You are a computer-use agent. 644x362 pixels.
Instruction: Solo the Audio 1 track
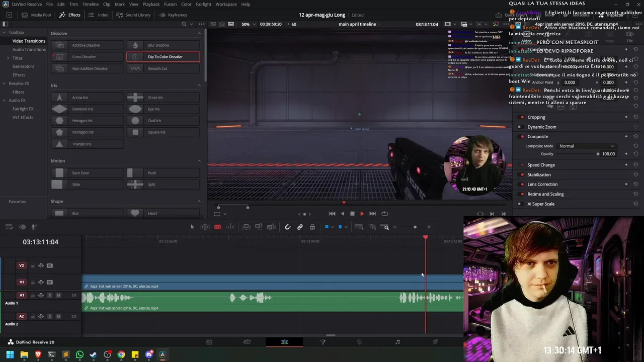click(49, 295)
